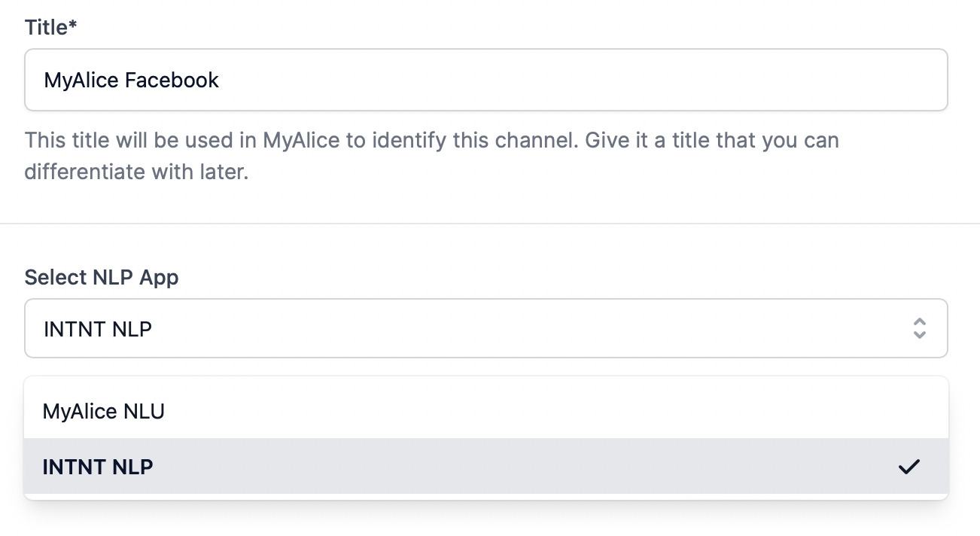Screen dimensions: 980x536
Task: Click blank space inside the NLP App selector
Action: pos(527,329)
